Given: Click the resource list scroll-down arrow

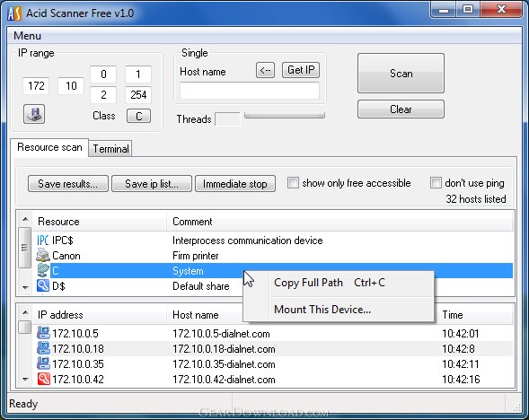Looking at the screenshot, I should (x=25, y=287).
